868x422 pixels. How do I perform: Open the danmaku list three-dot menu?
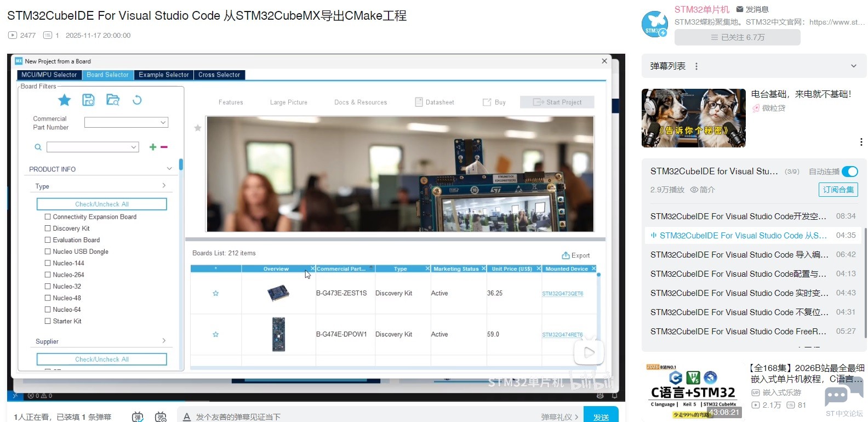pyautogui.click(x=696, y=66)
